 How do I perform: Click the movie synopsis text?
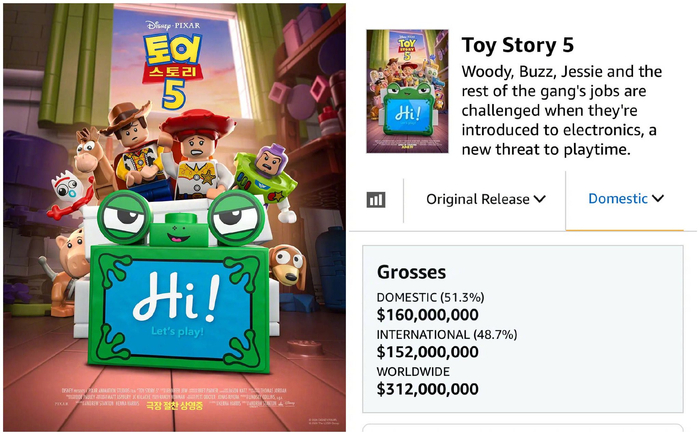(x=562, y=110)
